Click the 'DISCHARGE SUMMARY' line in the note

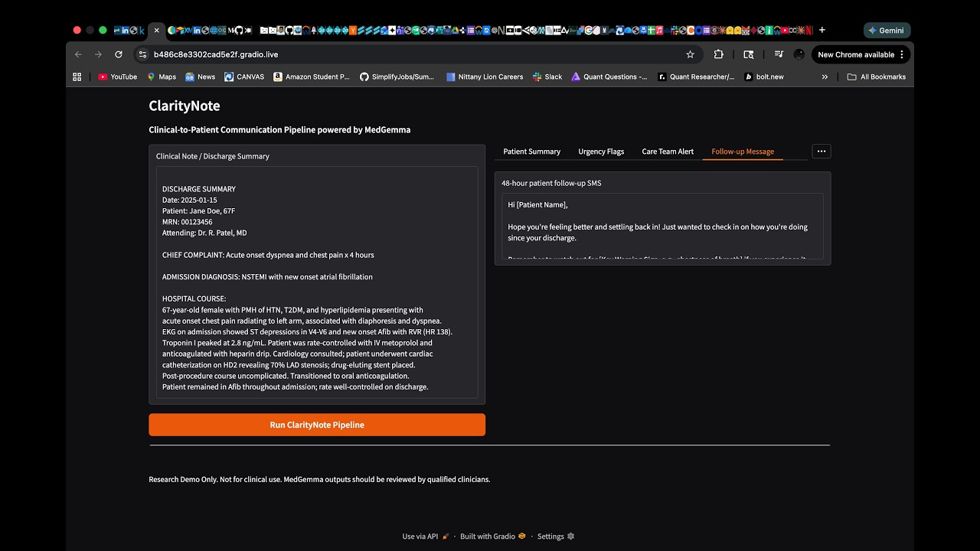tap(199, 189)
